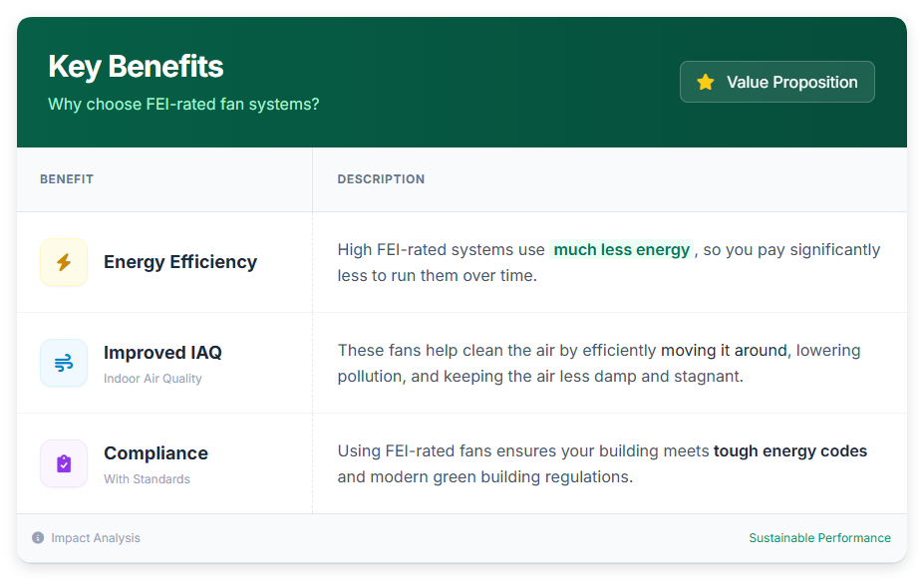This screenshot has width=924, height=581.
Task: Click the highlighted text much less energy
Action: pos(622,249)
